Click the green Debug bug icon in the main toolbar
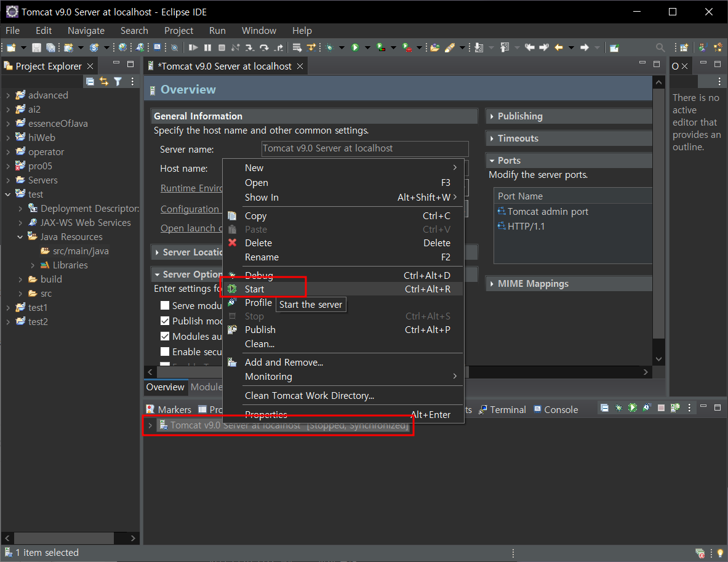Viewport: 728px width, 562px height. [330, 47]
